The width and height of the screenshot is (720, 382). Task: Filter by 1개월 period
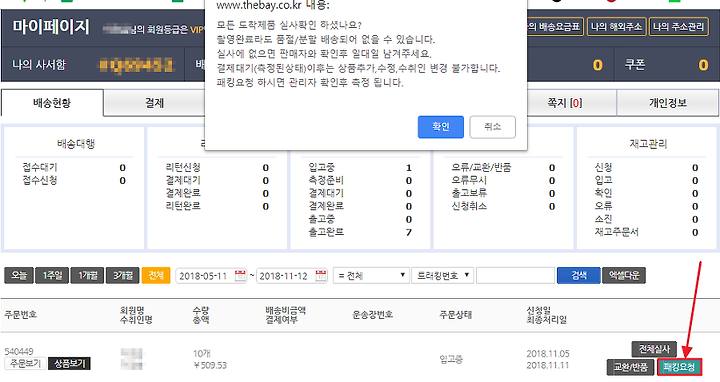[x=88, y=275]
